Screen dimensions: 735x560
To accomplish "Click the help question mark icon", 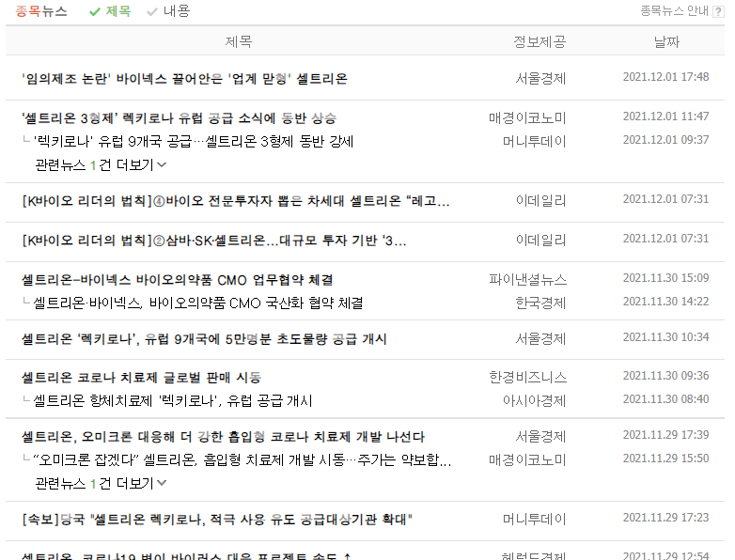I will (x=718, y=11).
